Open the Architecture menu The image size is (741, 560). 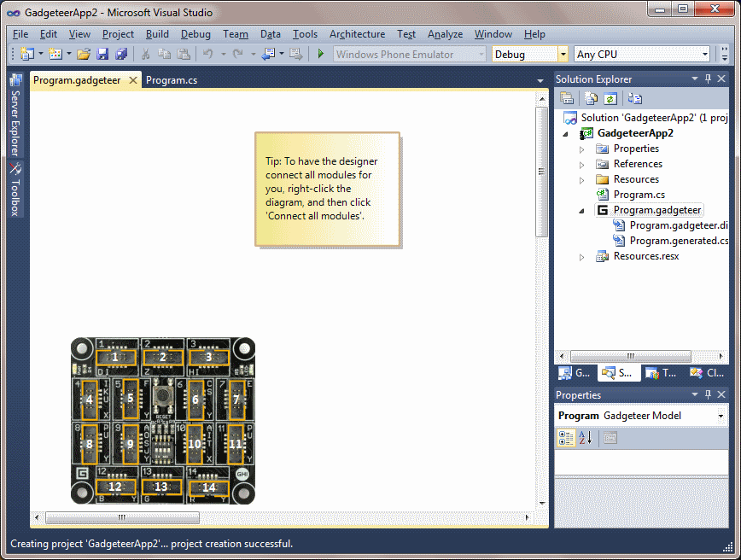[357, 34]
